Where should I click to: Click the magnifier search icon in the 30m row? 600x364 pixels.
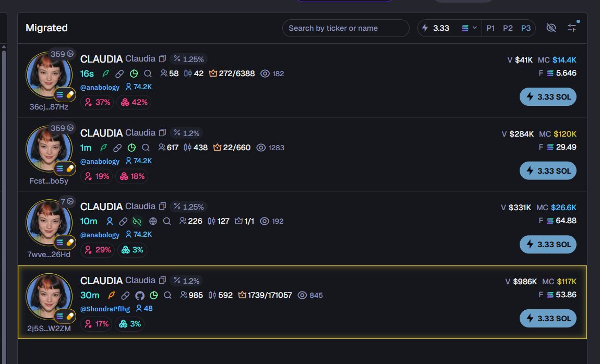point(167,295)
